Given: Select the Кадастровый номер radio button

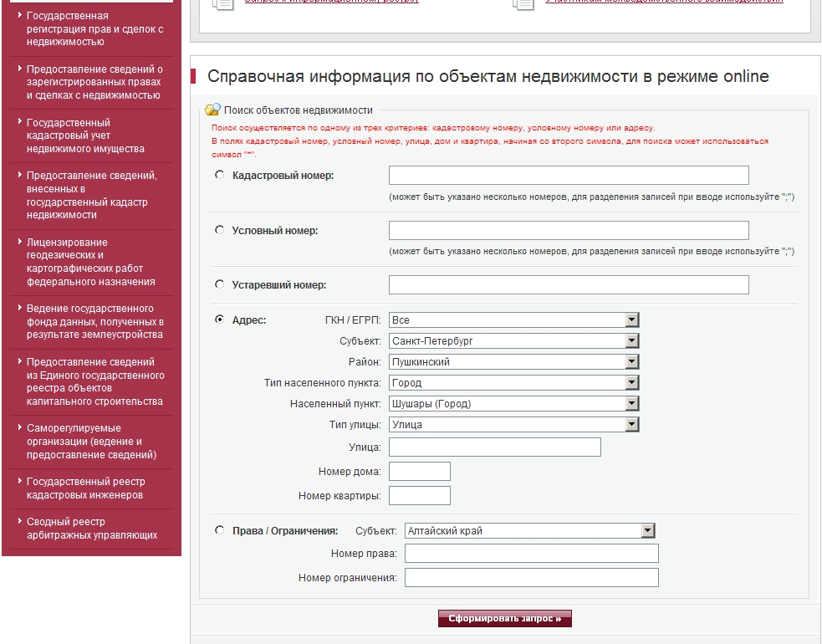Looking at the screenshot, I should pos(220,176).
